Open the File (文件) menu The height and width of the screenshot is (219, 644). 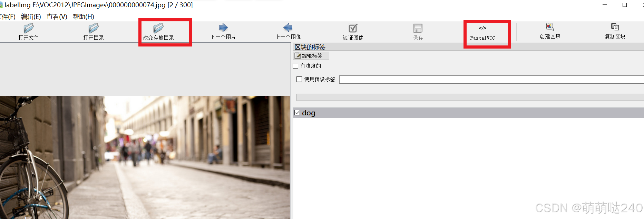[x=8, y=17]
